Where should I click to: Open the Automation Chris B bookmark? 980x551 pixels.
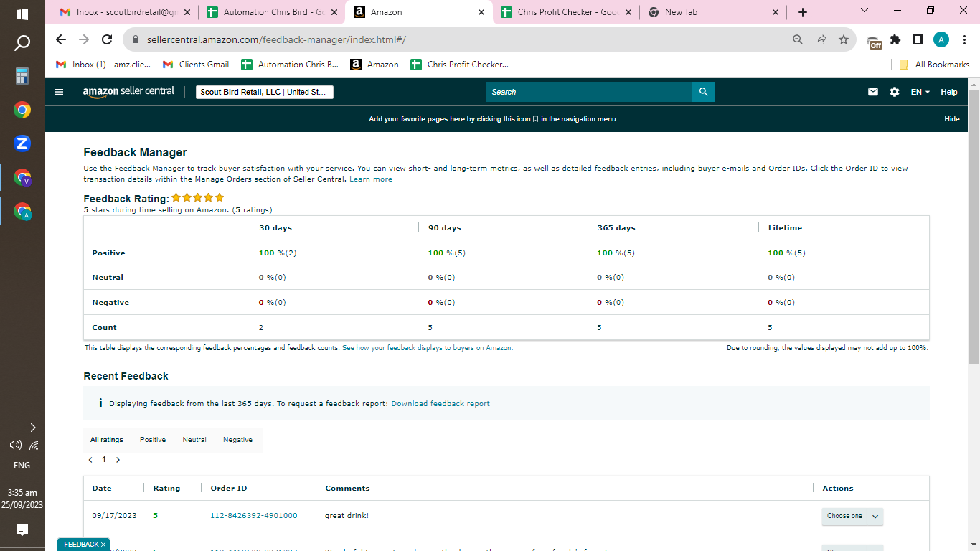tap(290, 65)
